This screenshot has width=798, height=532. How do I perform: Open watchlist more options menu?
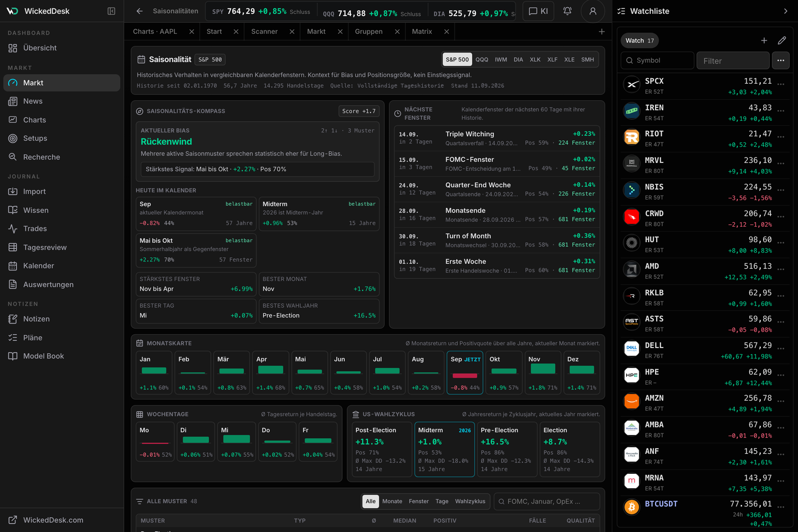point(781,60)
